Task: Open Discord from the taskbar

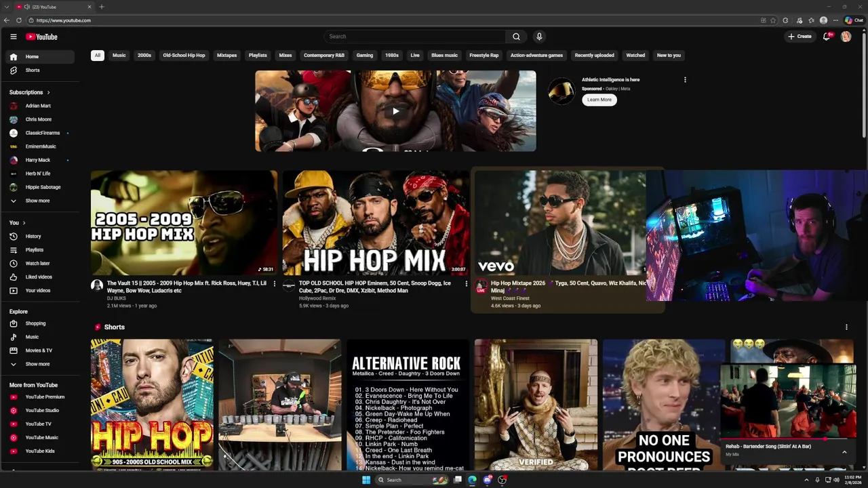Action: (x=488, y=480)
